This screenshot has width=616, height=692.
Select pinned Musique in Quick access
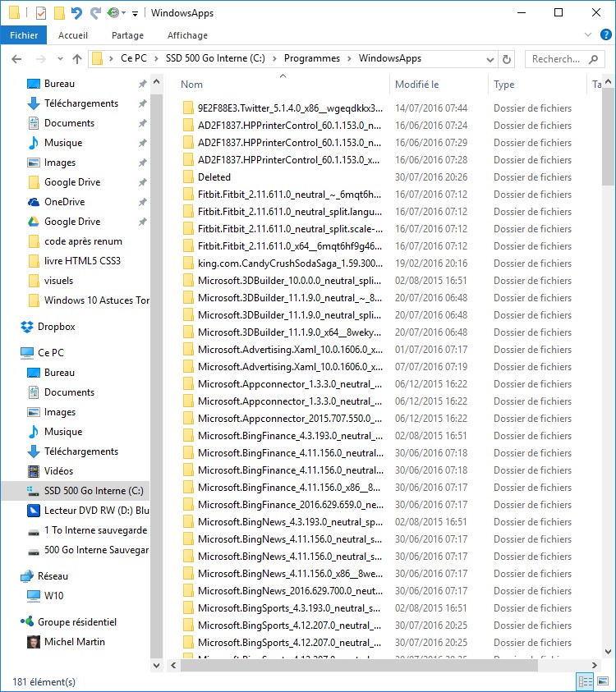63,143
